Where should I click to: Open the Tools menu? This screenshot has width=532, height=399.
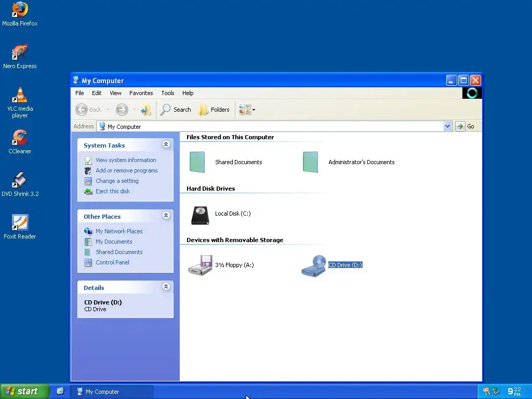click(168, 93)
